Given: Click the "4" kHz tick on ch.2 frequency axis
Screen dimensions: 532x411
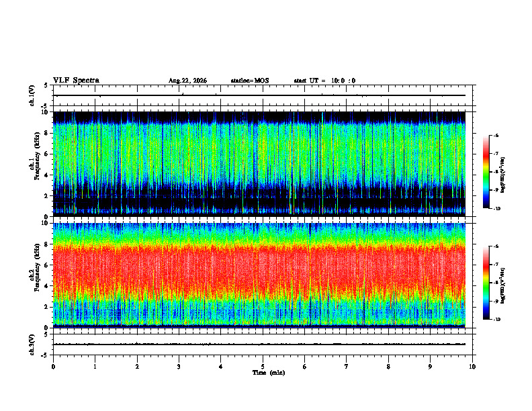Looking at the screenshot, I should click(x=47, y=286).
